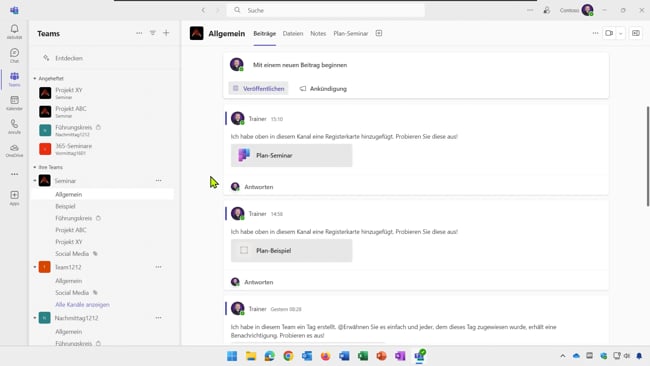Reply (Antworten) under the Plan-Seminar post

click(258, 187)
